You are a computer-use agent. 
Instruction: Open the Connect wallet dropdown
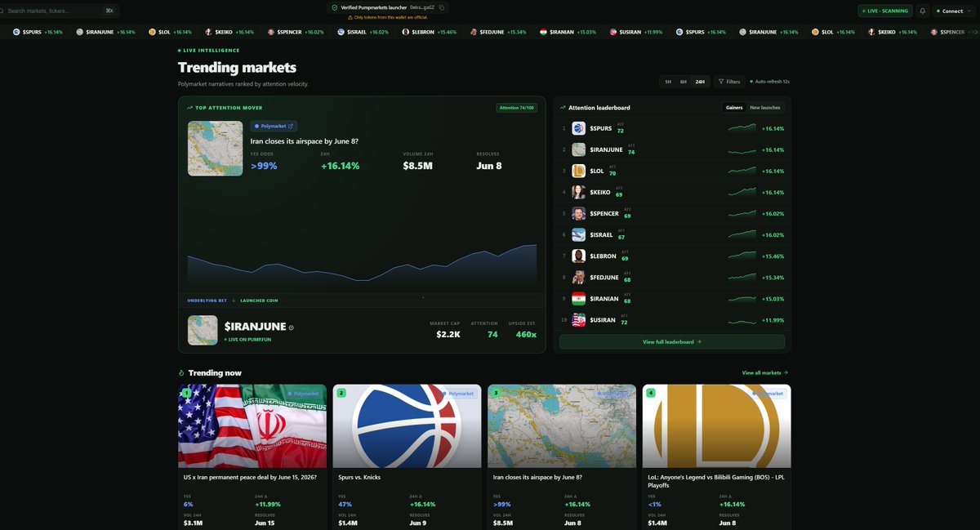pos(954,11)
